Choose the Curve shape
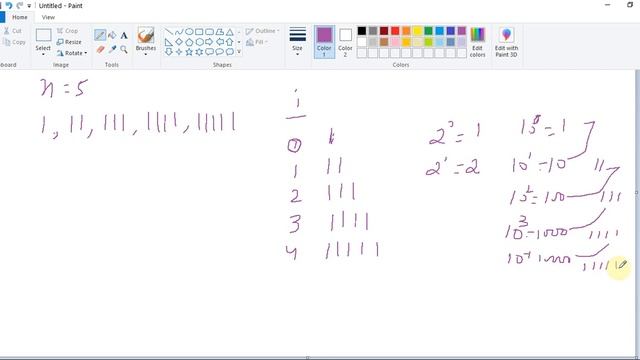Screen dimensions: 640x360 [x=179, y=31]
